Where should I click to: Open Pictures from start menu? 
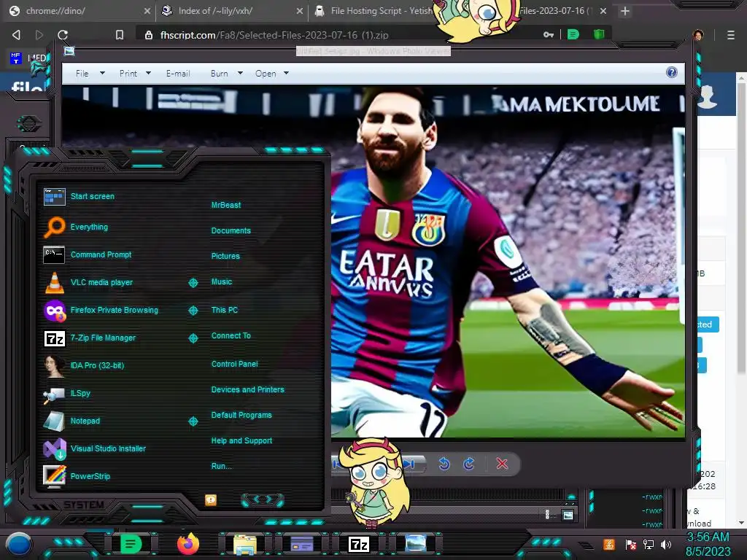[x=225, y=256]
